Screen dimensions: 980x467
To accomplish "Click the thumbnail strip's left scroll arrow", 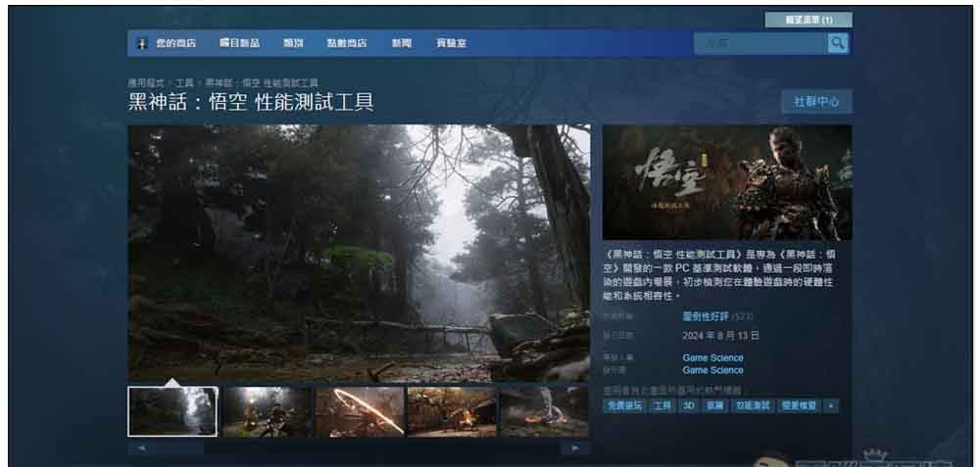I will point(142,447).
